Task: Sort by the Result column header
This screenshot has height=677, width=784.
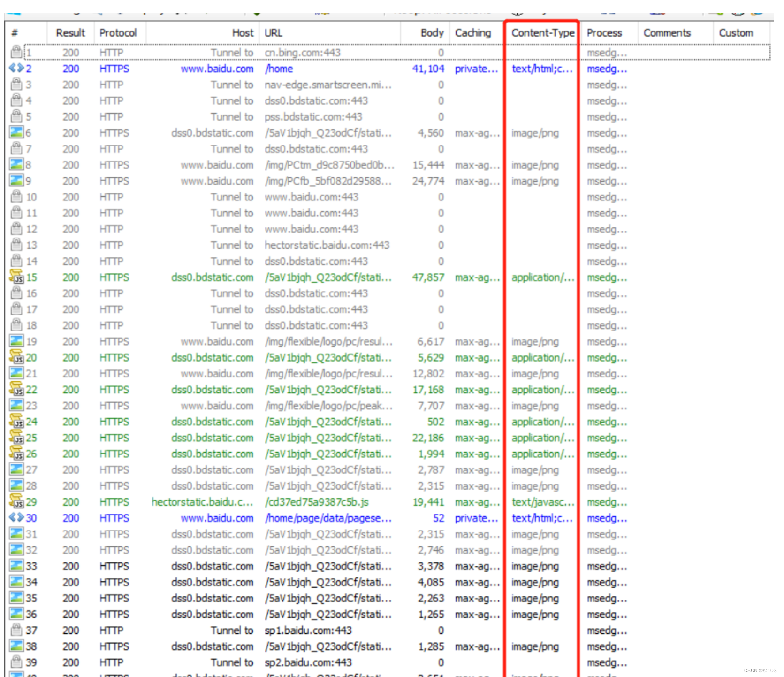Action: click(70, 33)
